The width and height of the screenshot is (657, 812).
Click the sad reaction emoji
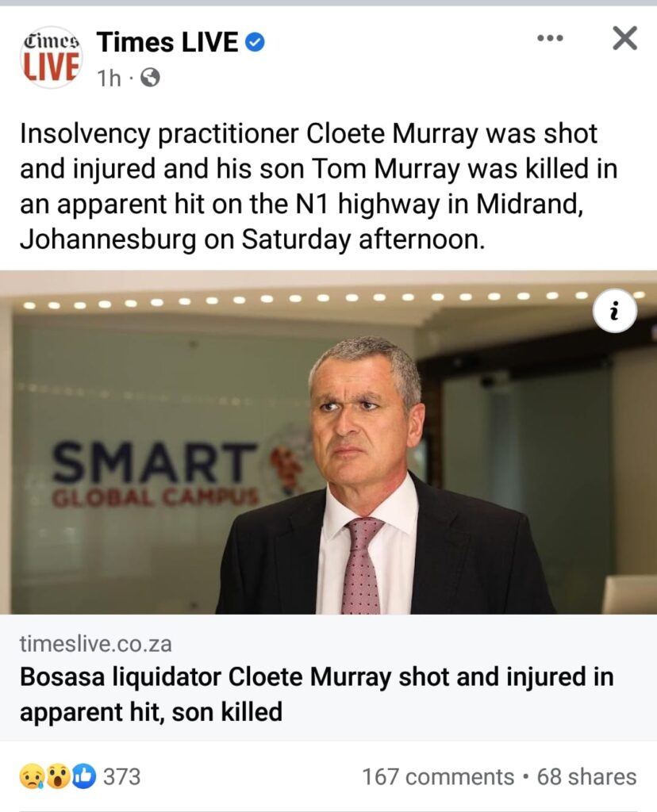coord(33,776)
